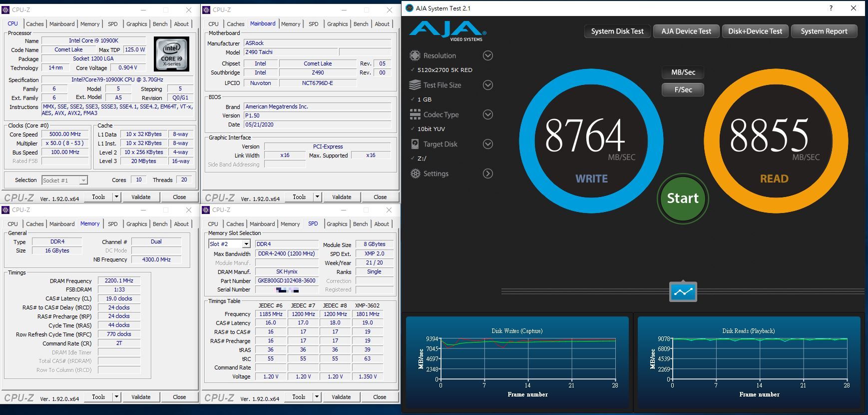Open the About tab in the Mainboard window
Viewport: 868px width, 415px height.
pyautogui.click(x=382, y=24)
